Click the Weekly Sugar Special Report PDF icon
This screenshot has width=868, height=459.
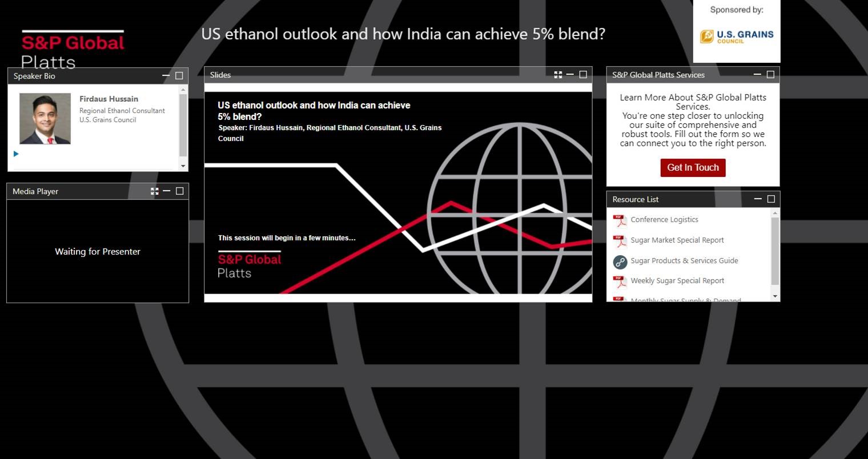620,281
